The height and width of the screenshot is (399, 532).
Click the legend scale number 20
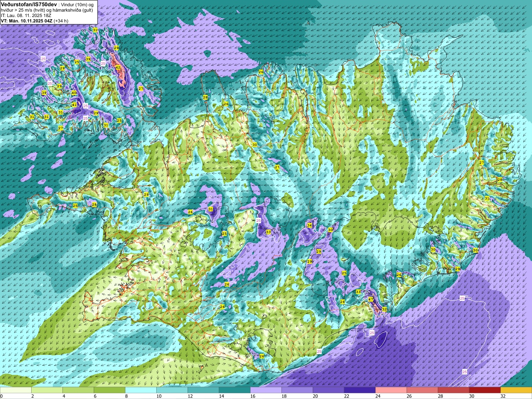[x=316, y=396]
